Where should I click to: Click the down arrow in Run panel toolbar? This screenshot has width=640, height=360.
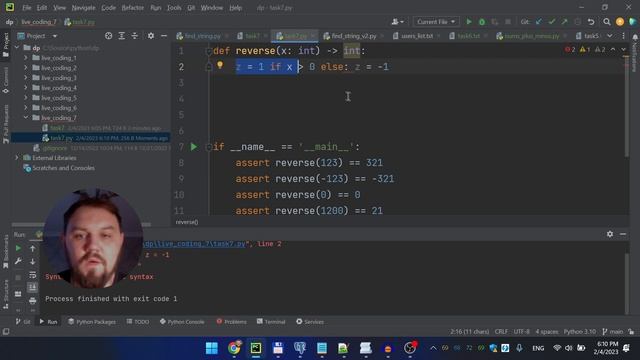coord(33,261)
